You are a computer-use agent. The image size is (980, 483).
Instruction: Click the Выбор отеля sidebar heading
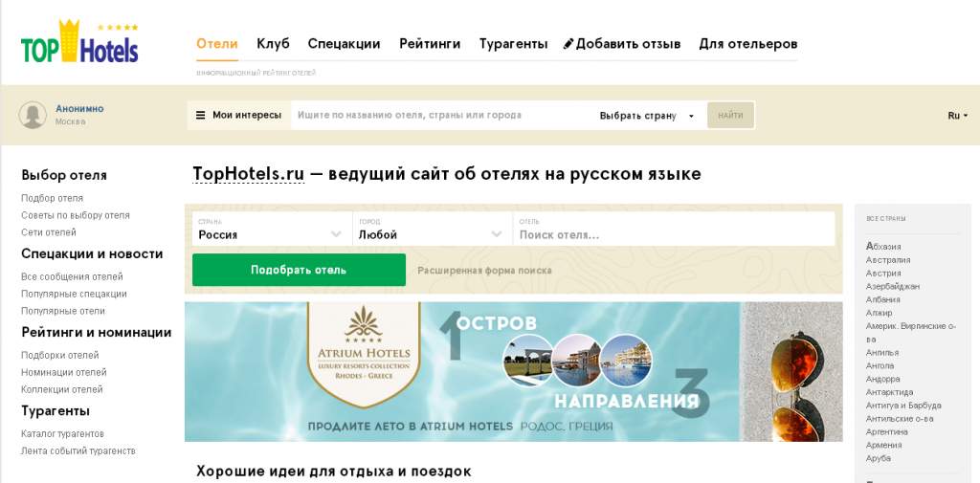[x=64, y=175]
